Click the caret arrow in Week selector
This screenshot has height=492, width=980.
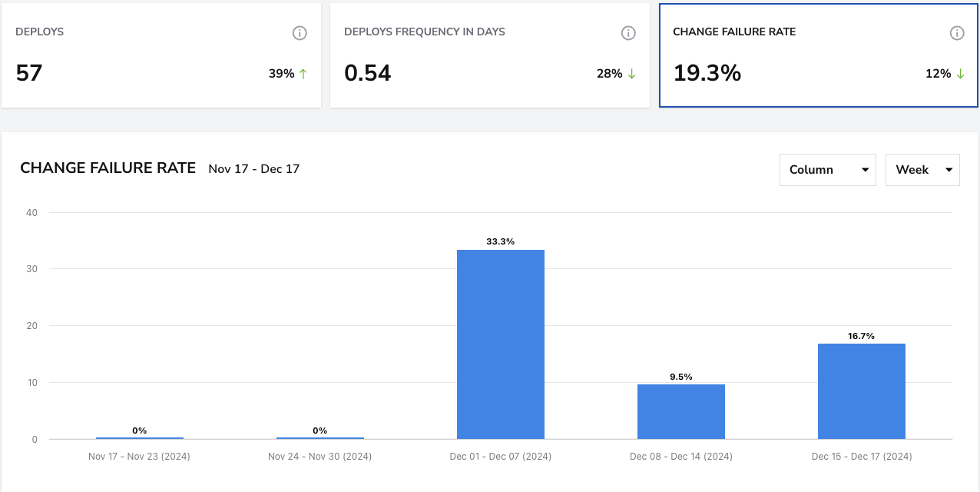click(949, 170)
